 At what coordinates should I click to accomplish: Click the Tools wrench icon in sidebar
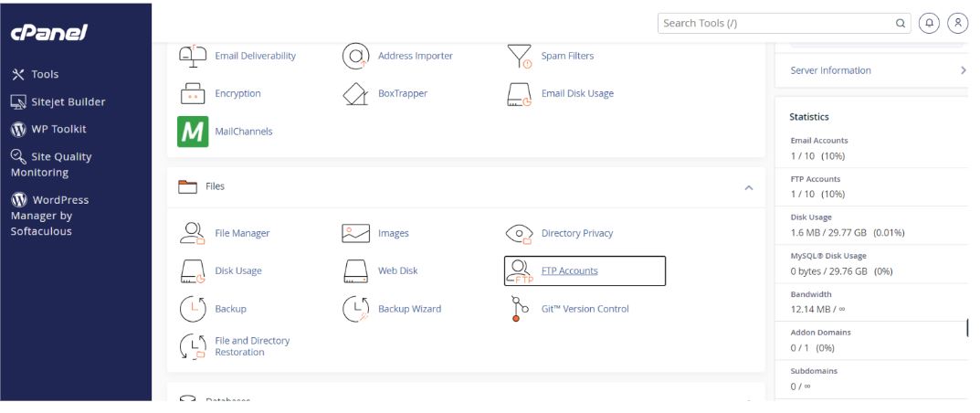coord(18,74)
